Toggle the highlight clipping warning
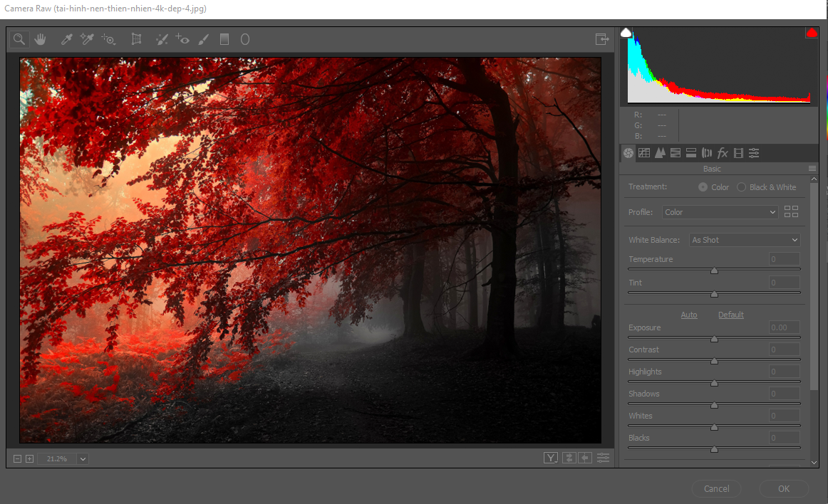828x504 pixels. [812, 33]
